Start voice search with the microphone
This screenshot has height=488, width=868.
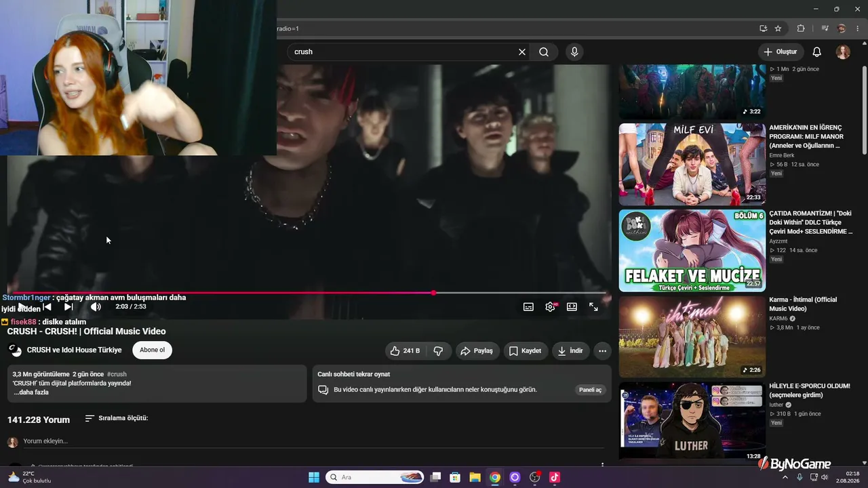coord(574,52)
